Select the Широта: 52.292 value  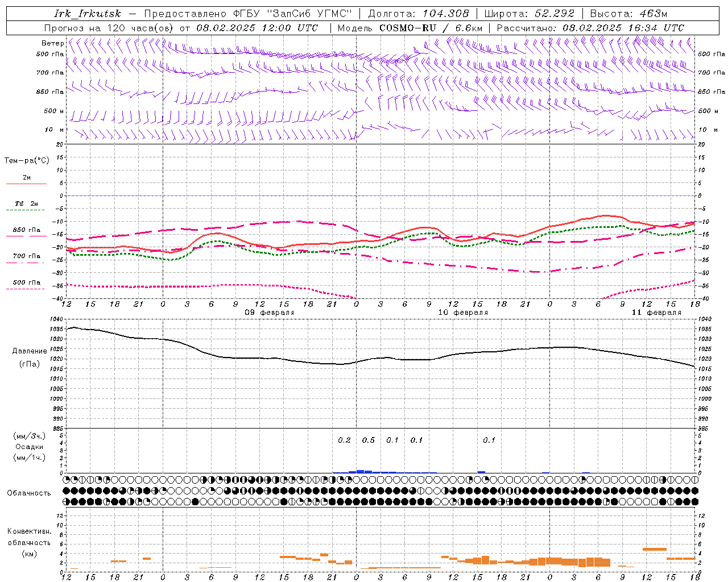click(530, 14)
